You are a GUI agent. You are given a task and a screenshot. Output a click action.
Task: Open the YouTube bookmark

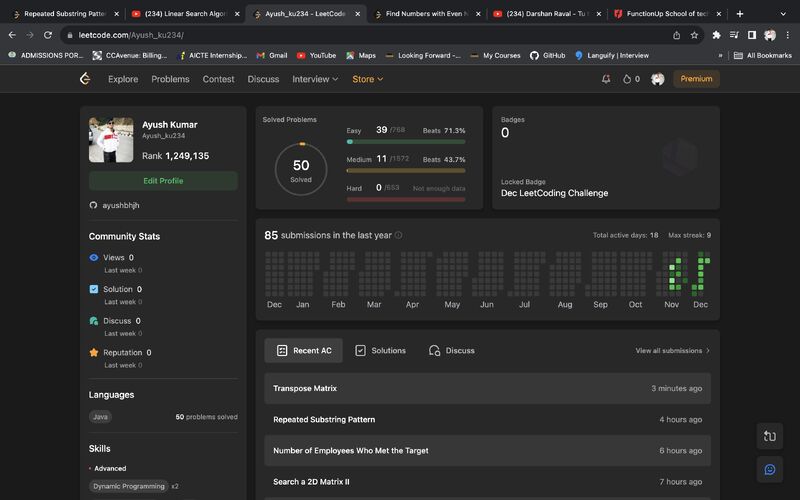point(316,55)
